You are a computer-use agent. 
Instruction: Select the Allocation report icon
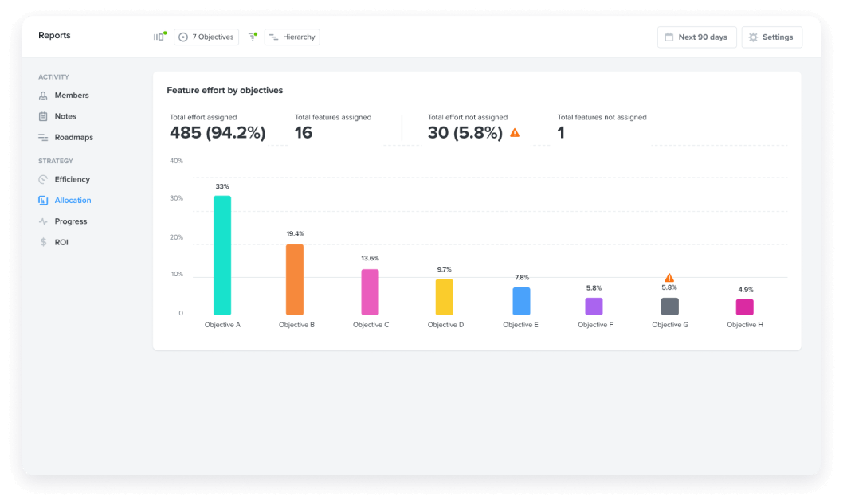[44, 200]
